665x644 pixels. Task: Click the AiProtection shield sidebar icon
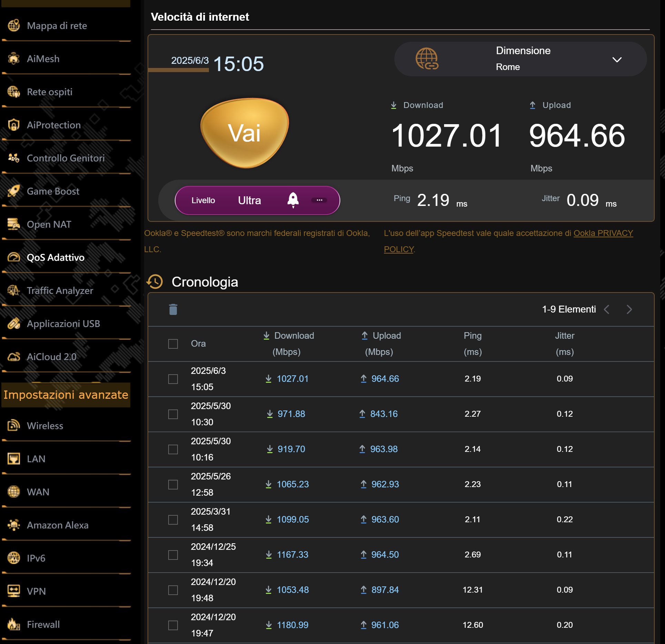tap(14, 125)
